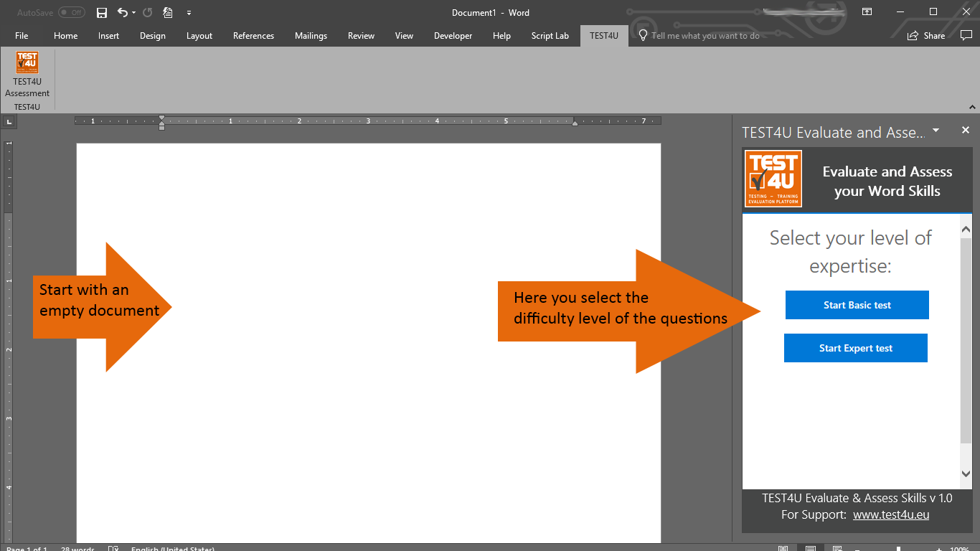Switch to Print Layout view icon
The image size is (980, 551).
[x=810, y=548]
